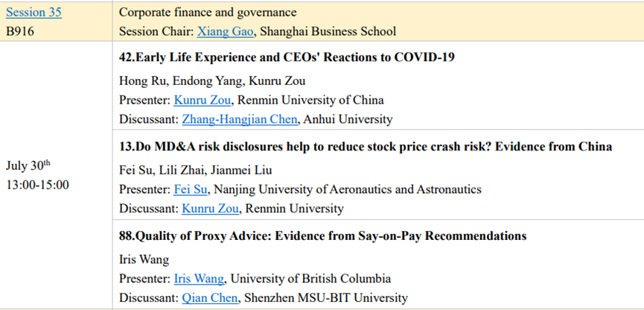Click the room B916 label
644x310 pixels.
coord(21,31)
